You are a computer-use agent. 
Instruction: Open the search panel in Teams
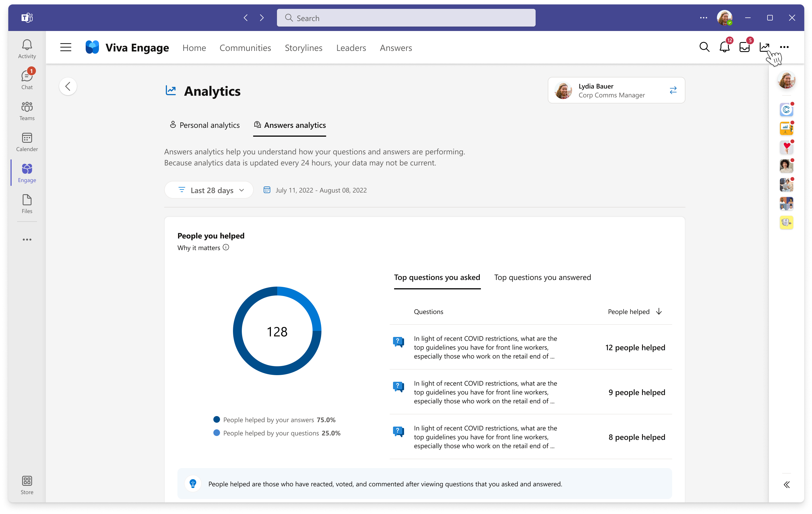(x=406, y=18)
